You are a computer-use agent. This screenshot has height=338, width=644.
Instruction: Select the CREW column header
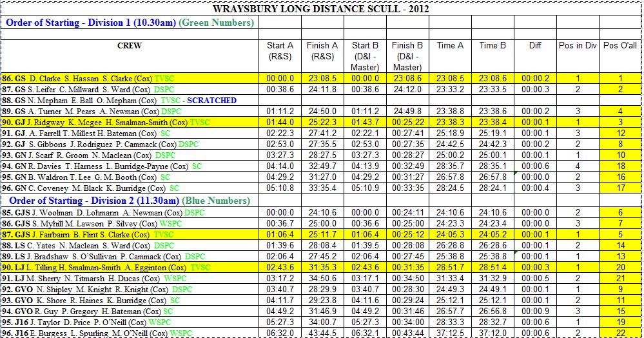point(130,46)
